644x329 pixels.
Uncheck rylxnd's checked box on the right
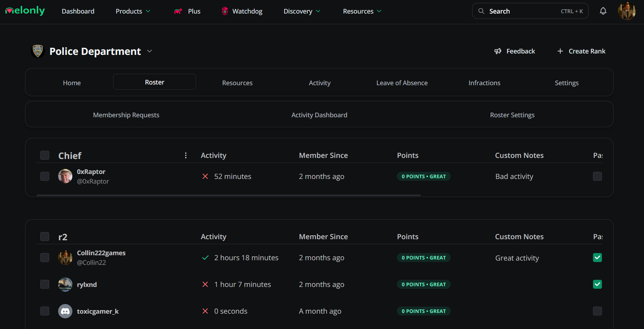[597, 284]
